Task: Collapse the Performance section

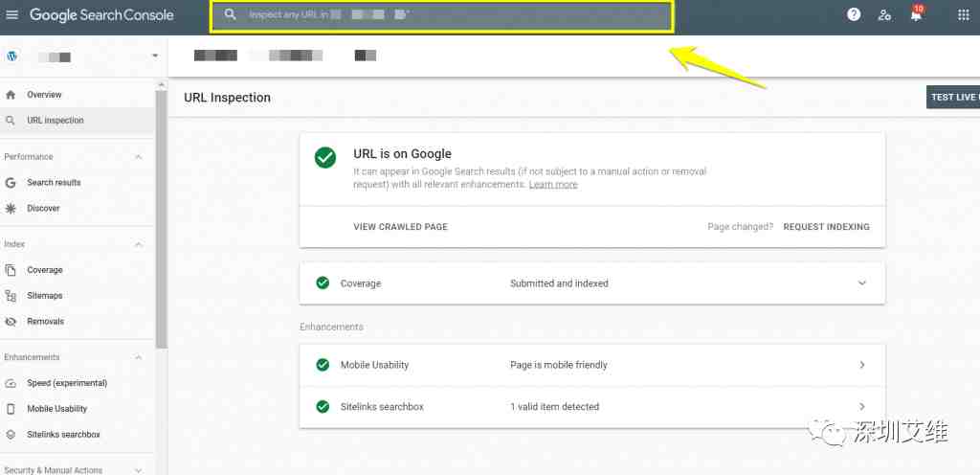Action: [138, 157]
